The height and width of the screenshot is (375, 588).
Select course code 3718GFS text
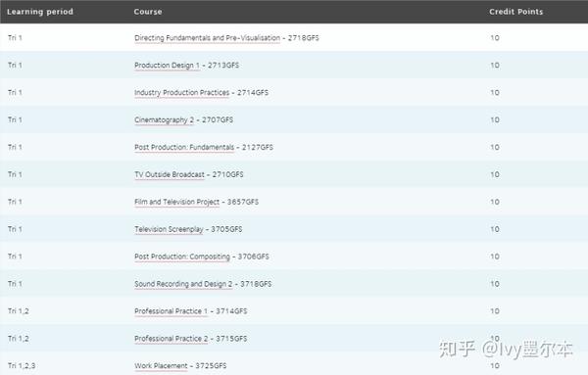coord(256,284)
